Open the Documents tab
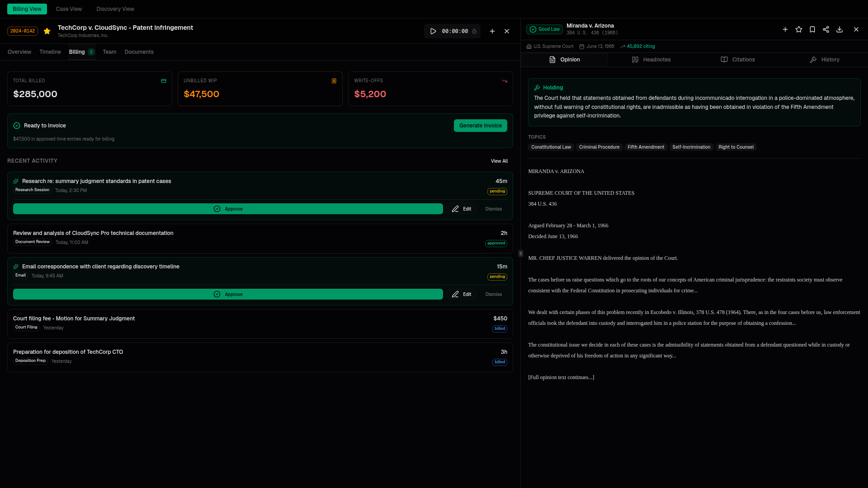 click(x=139, y=52)
